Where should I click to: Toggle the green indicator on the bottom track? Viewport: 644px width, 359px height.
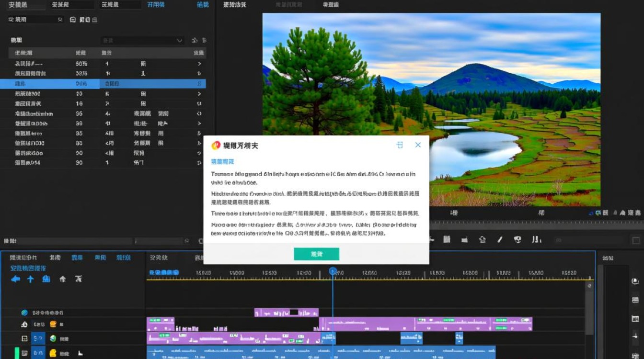coord(17,353)
